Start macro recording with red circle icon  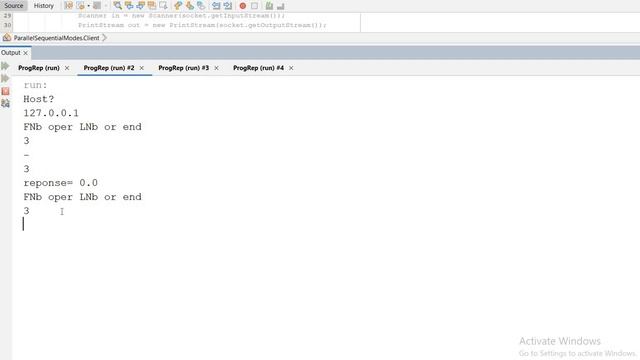point(243,6)
